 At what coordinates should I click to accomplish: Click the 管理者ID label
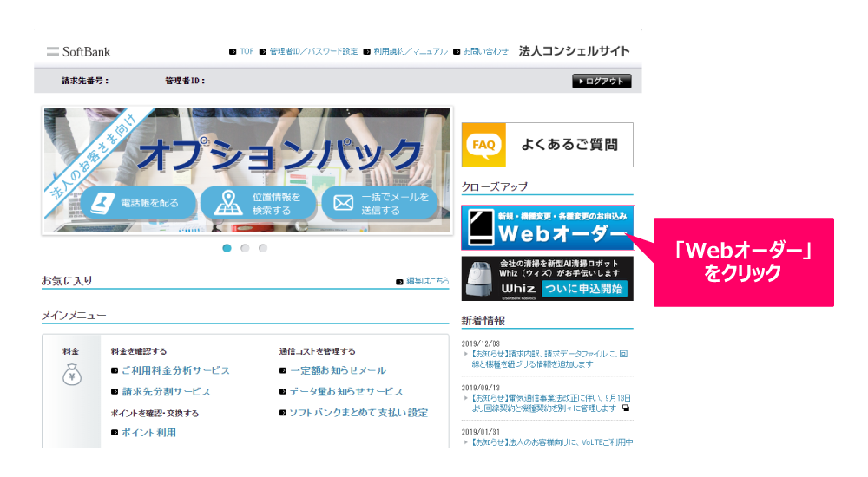185,81
